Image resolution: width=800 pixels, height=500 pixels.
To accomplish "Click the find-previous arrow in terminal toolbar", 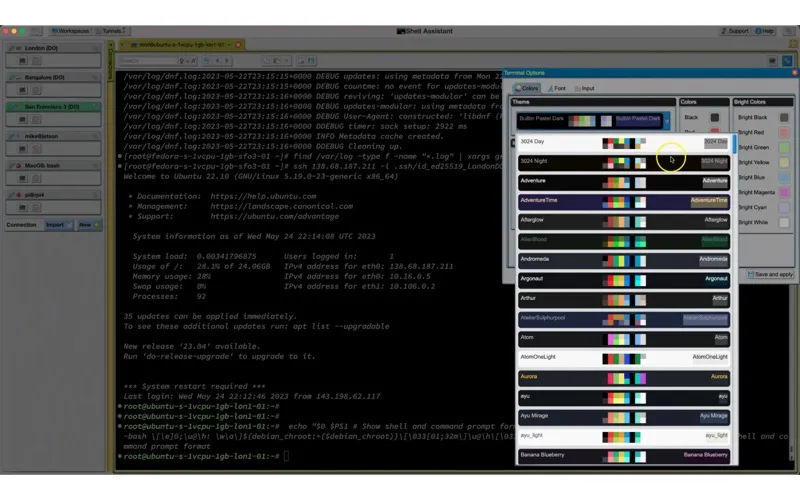I will (218, 61).
